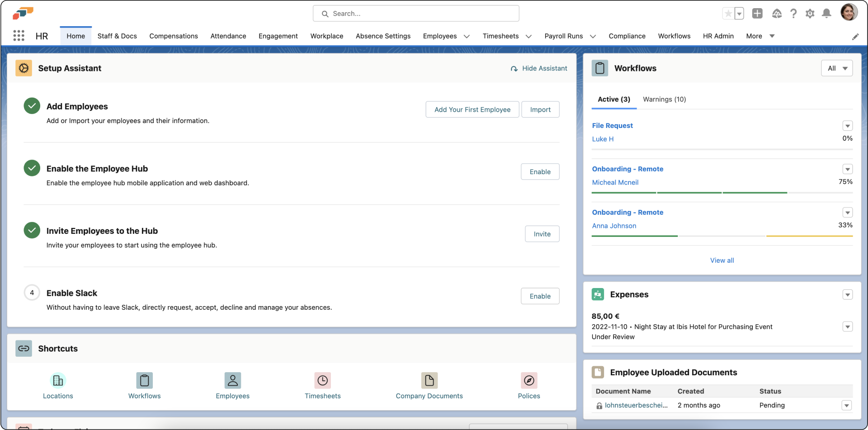The image size is (868, 430).
Task: Open the app launcher grid icon
Action: tap(19, 36)
